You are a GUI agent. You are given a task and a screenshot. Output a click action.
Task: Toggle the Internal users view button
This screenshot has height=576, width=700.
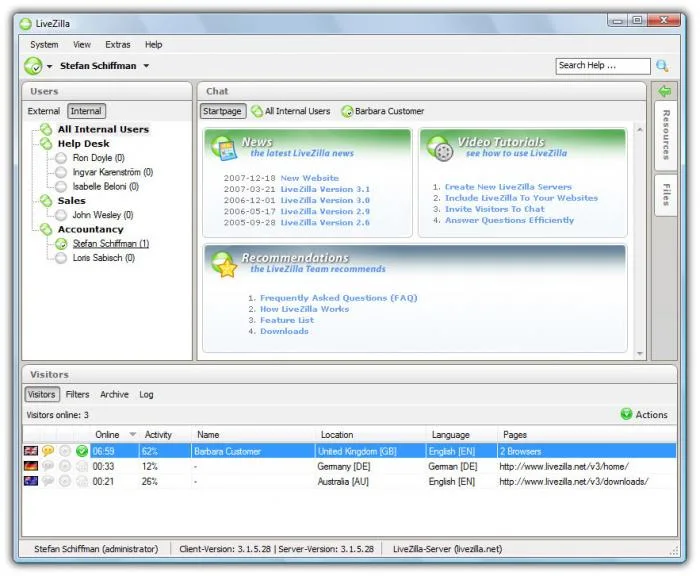(86, 111)
